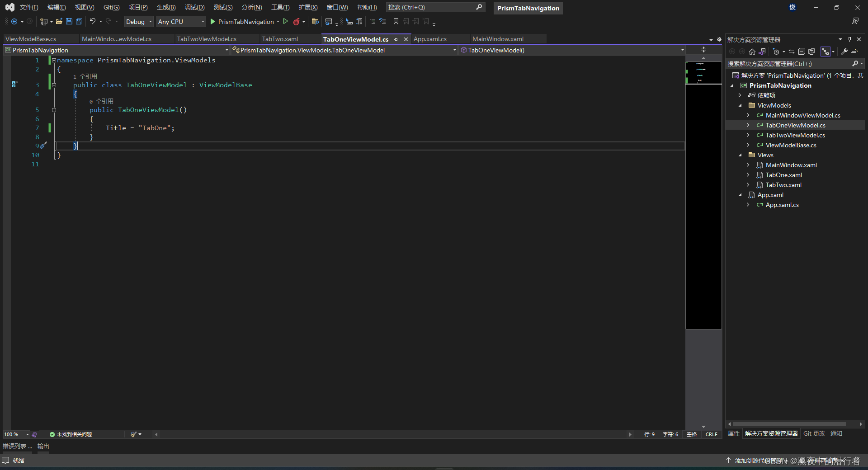Toggle the pin icon on Solution Explorer panel
868x470 pixels.
coord(849,39)
